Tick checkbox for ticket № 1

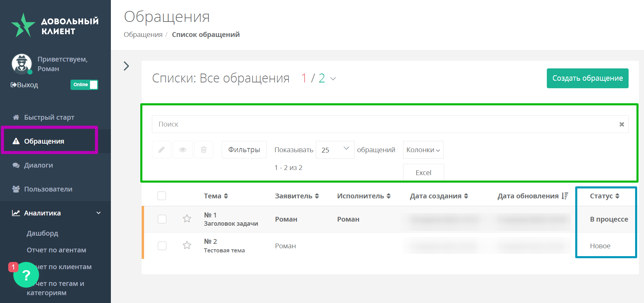click(x=162, y=219)
